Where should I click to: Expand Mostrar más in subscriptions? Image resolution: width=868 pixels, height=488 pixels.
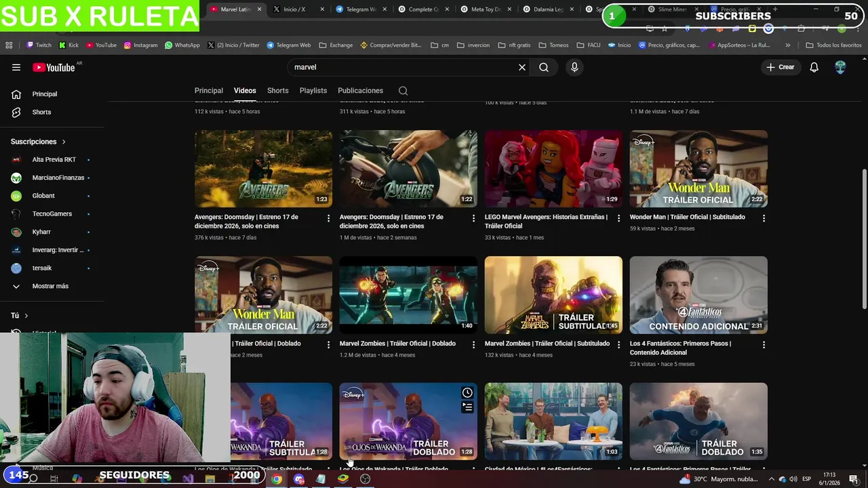coord(50,286)
